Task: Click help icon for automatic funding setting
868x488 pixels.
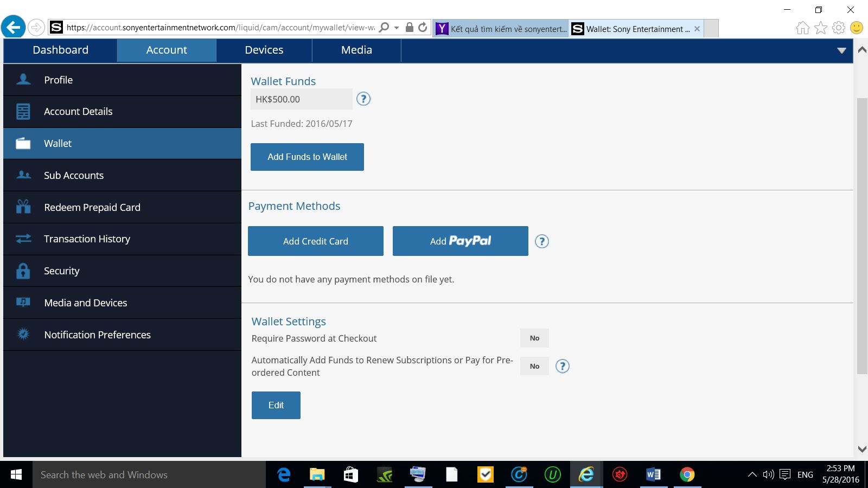Action: coord(563,366)
